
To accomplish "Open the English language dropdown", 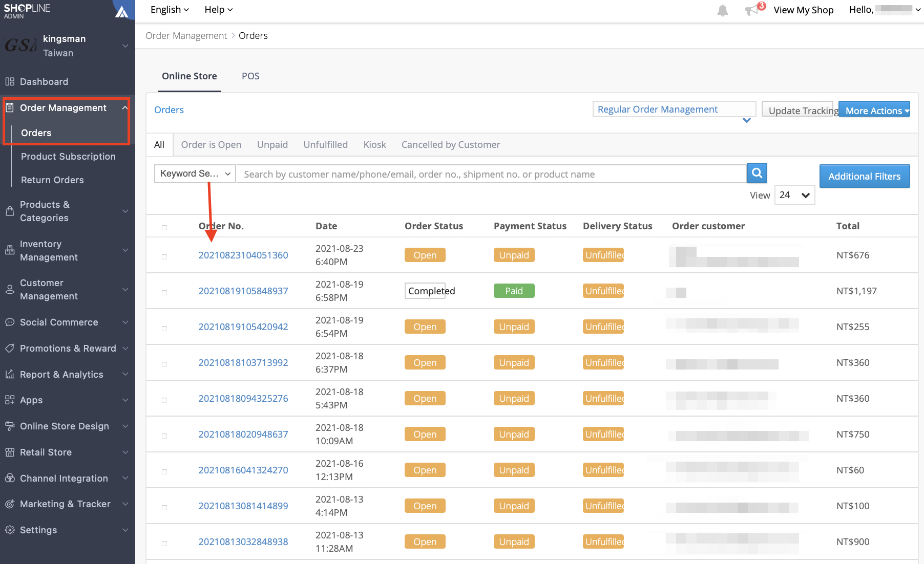I will click(x=170, y=10).
